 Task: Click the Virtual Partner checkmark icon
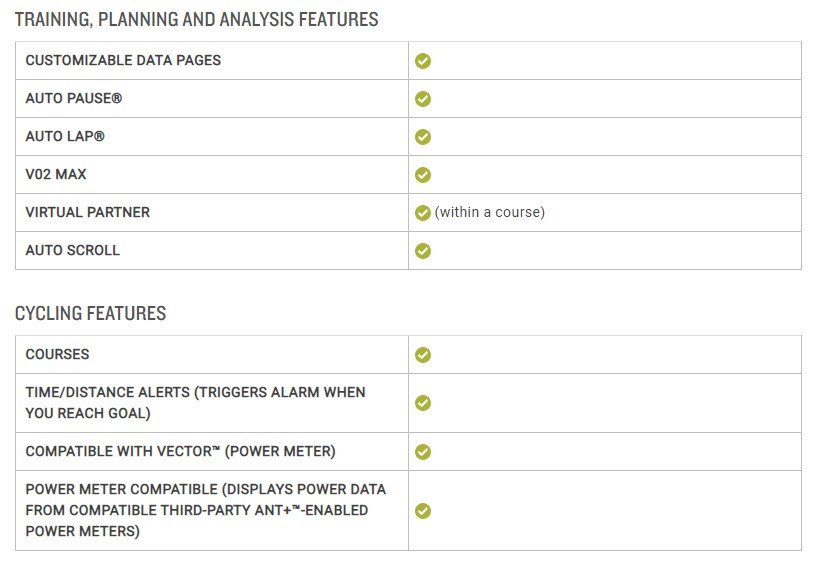click(x=423, y=213)
